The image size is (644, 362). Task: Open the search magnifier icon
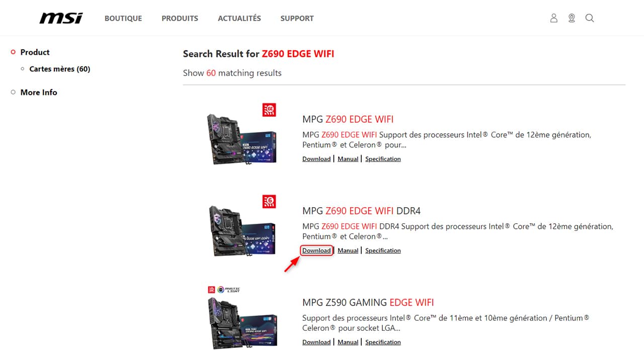(x=590, y=18)
